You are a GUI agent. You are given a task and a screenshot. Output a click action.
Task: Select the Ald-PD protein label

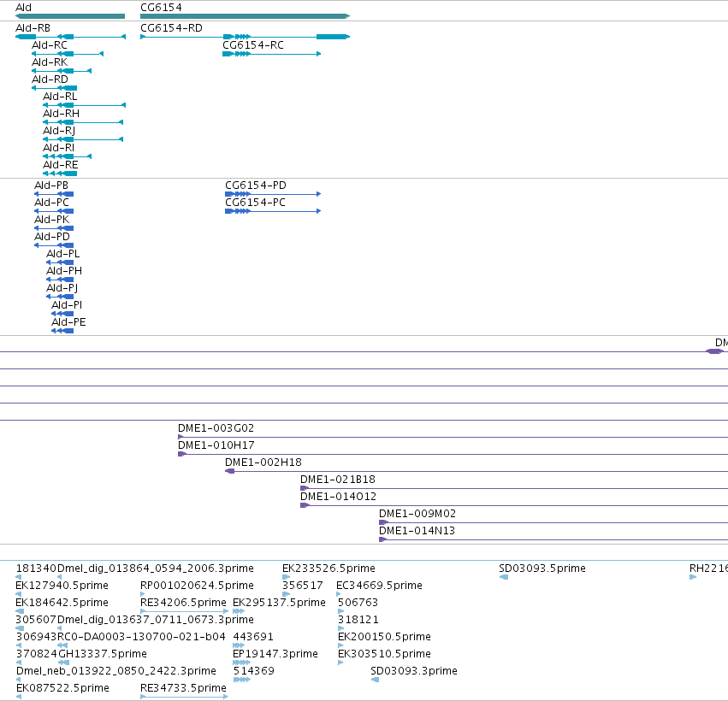pos(52,237)
